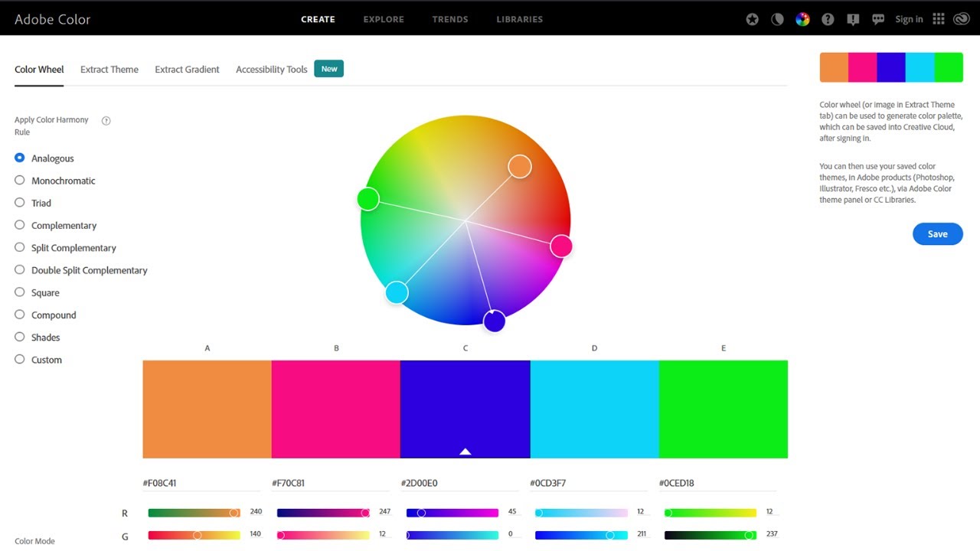Viewport: 980px width, 551px height.
Task: Select the Analogous harmony rule
Action: pos(44,158)
